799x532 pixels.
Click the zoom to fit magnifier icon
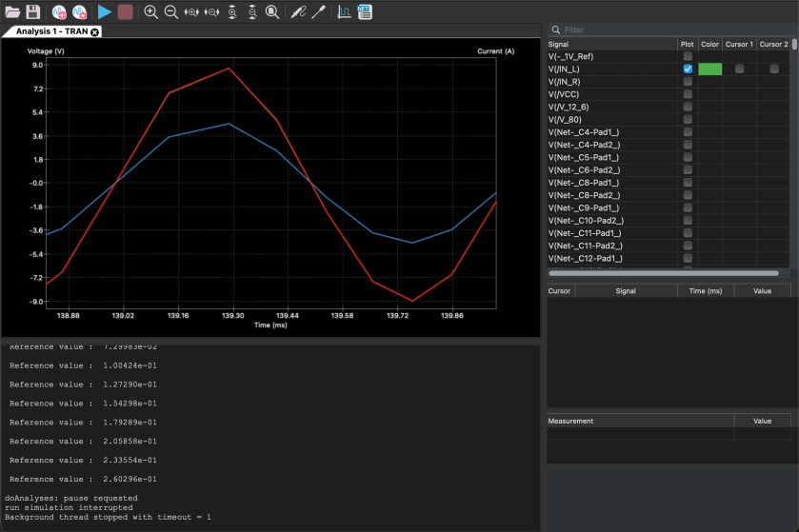click(x=272, y=12)
